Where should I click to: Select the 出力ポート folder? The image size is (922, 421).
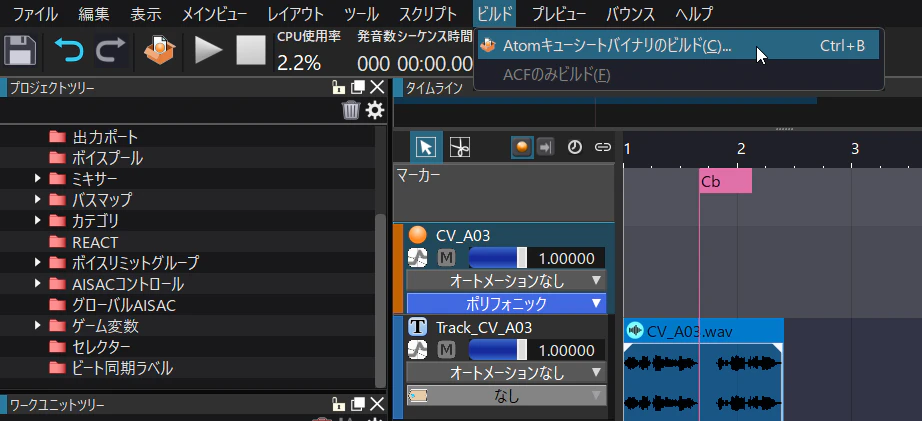[105, 137]
